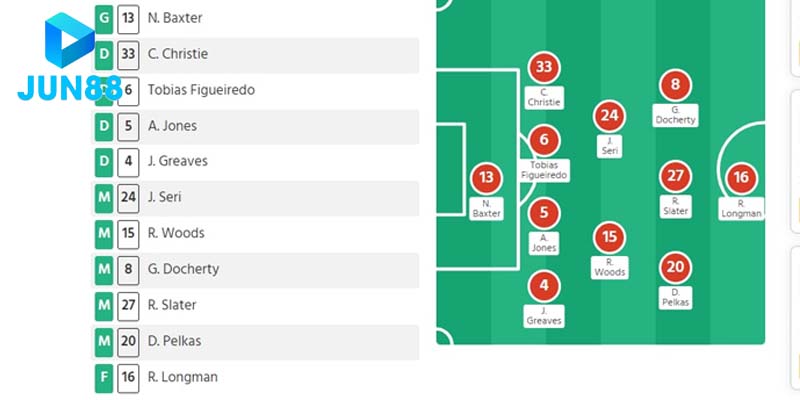The height and width of the screenshot is (400, 800).
Task: Click R. Longman in lineup list
Action: pos(182,377)
